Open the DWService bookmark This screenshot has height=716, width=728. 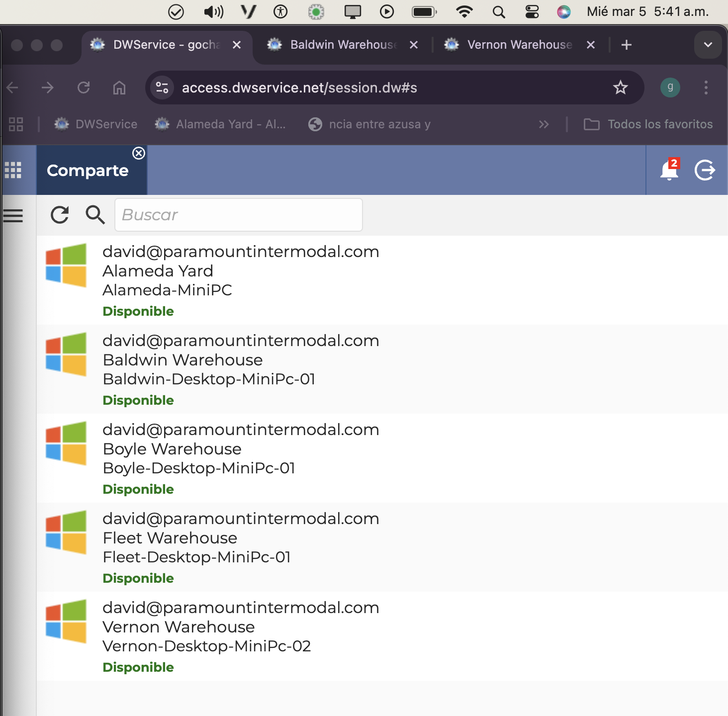tap(95, 124)
